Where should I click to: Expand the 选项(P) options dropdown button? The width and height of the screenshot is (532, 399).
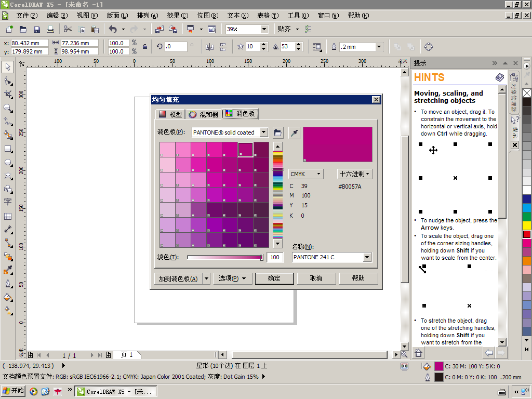tap(232, 278)
